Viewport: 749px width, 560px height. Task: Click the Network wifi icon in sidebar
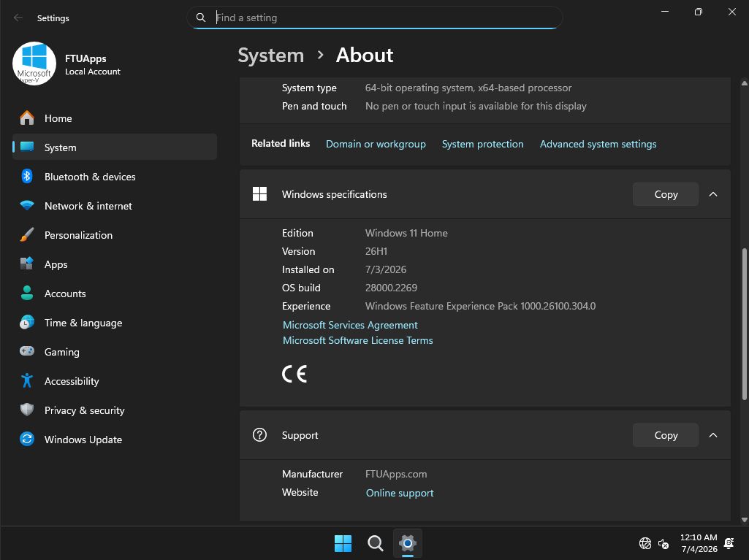[27, 206]
